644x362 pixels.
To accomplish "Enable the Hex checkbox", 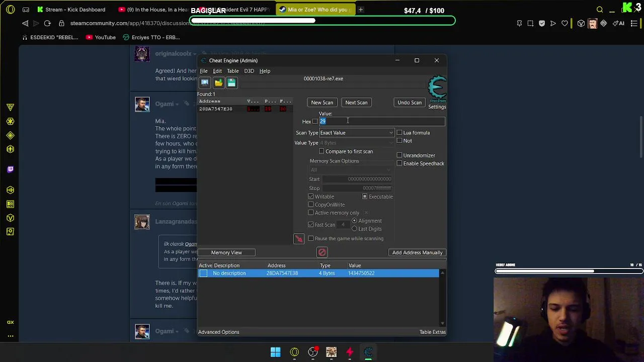I will pos(315,121).
